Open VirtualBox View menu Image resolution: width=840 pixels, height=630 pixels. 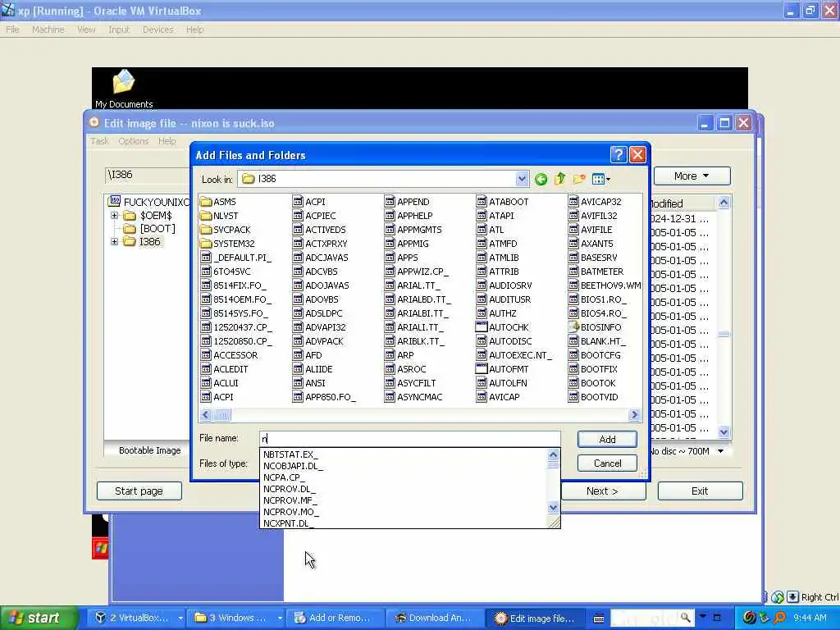tap(86, 30)
